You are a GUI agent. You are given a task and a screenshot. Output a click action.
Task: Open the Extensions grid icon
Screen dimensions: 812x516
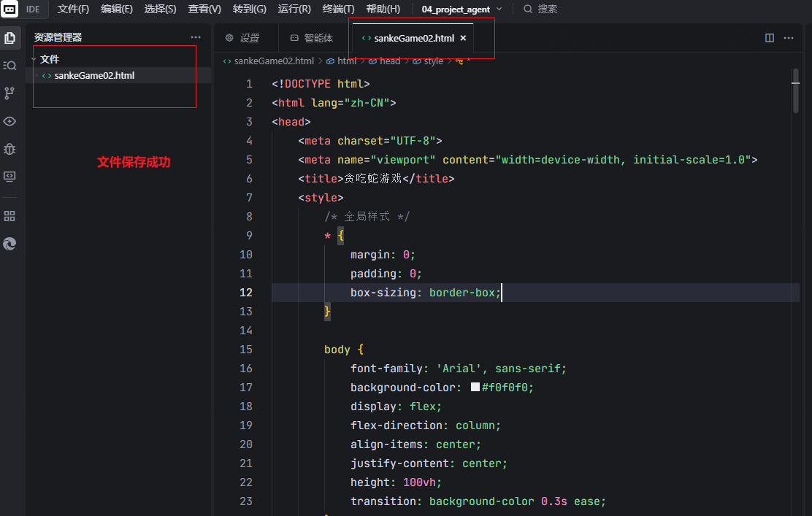(9, 216)
